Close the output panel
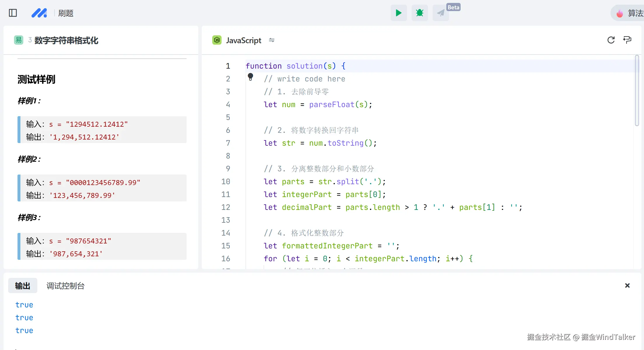Screen dimensions: 644x350 627,285
